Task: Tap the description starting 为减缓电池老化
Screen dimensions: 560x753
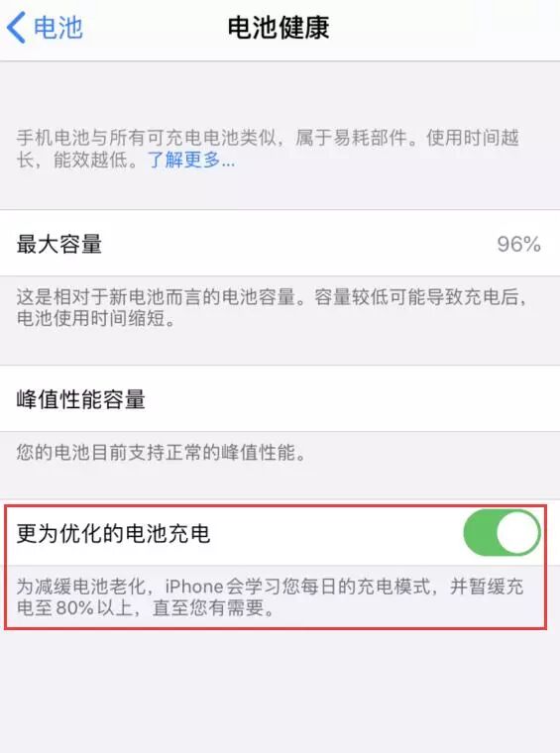Action: pyautogui.click(x=271, y=596)
